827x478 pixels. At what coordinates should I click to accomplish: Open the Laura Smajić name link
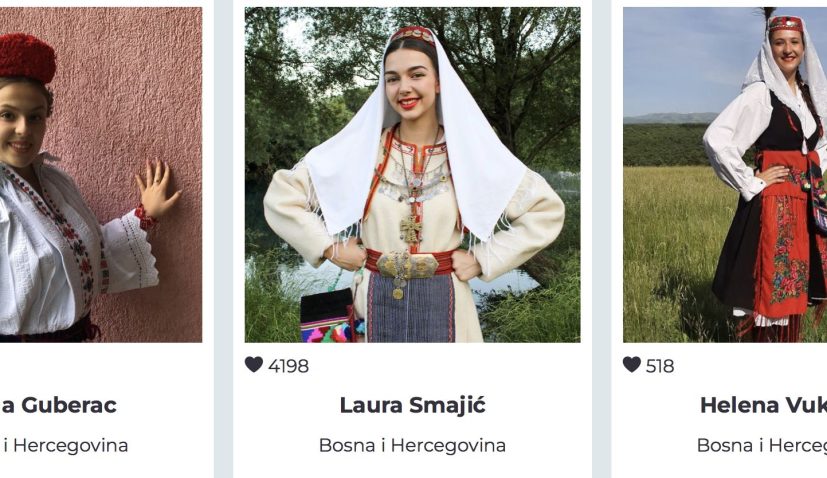click(x=412, y=405)
